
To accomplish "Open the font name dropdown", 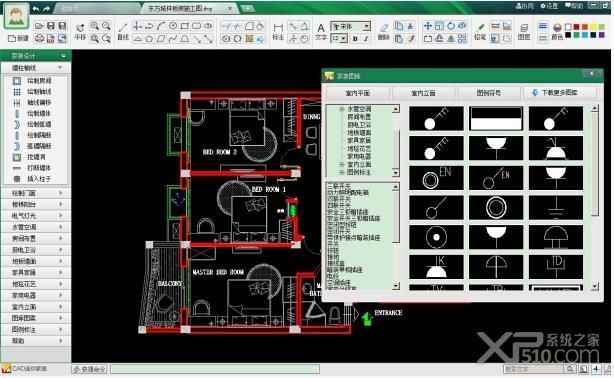I will [367, 26].
